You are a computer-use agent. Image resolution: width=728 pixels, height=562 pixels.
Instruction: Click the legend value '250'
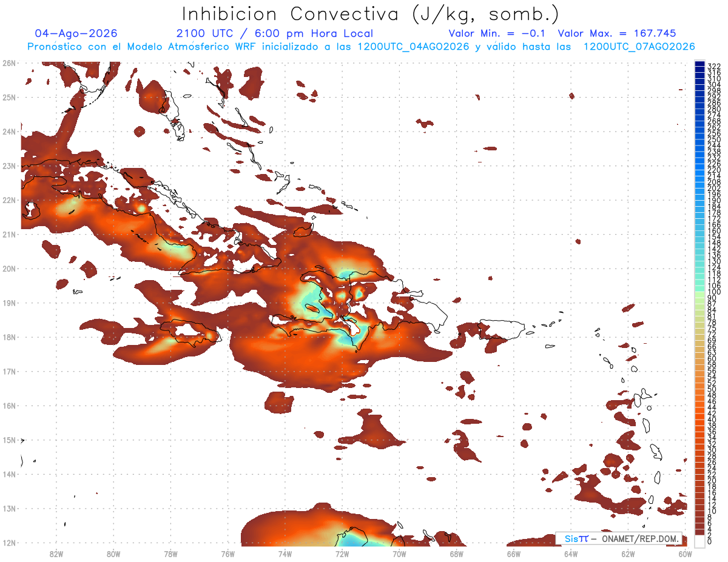[714, 139]
